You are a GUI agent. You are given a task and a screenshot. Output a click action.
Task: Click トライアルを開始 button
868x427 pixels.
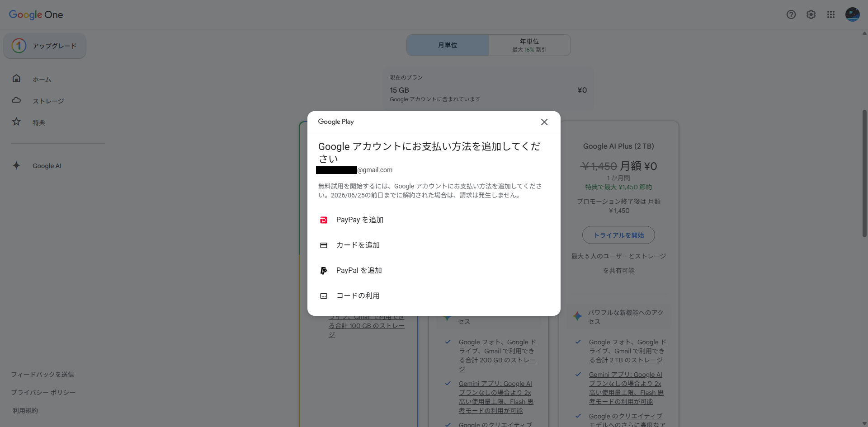coord(618,235)
